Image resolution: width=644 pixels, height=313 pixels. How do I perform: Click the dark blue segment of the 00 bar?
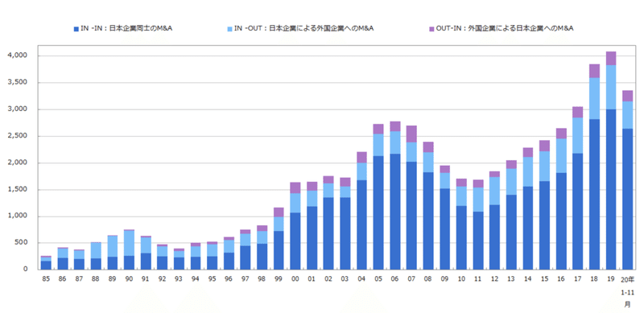(295, 241)
